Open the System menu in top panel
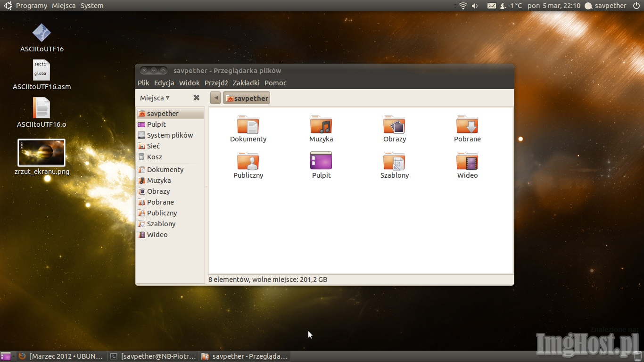Image resolution: width=644 pixels, height=362 pixels. pos(92,6)
